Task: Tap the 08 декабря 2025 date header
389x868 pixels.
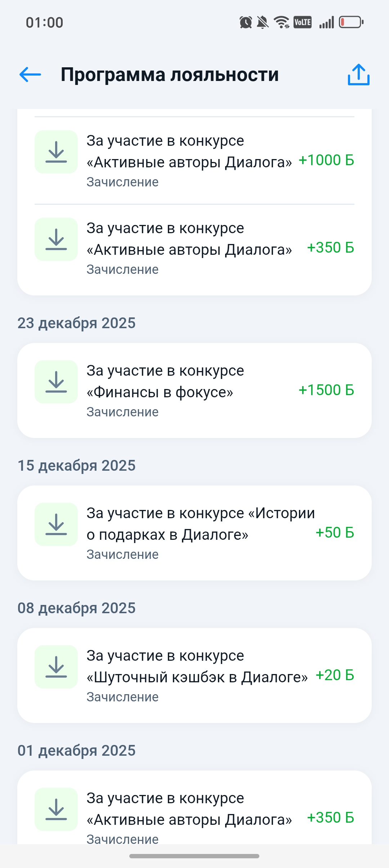Action: [x=76, y=608]
